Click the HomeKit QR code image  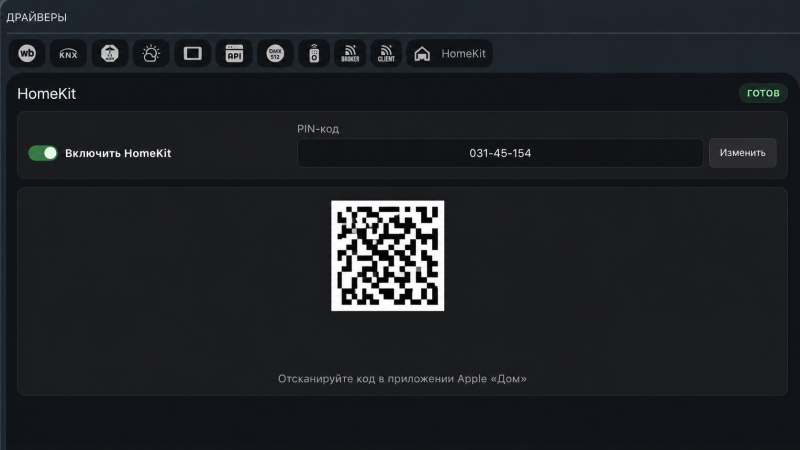(x=388, y=256)
